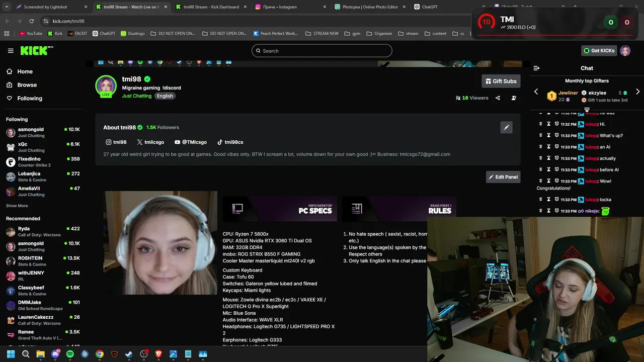
Task: Click the address bar URL kick.com/tmi98
Action: [68, 21]
